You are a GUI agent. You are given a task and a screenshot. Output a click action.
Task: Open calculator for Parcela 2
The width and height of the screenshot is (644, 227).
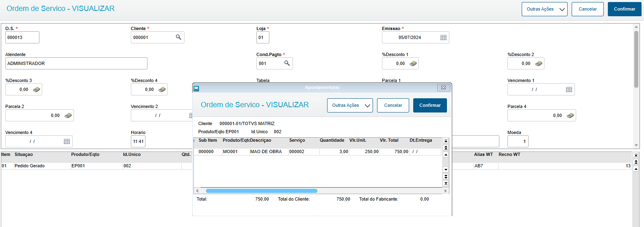[68, 115]
